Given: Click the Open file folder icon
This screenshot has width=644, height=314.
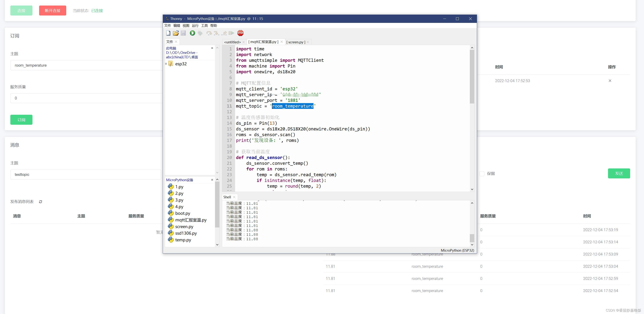Looking at the screenshot, I should (x=176, y=33).
